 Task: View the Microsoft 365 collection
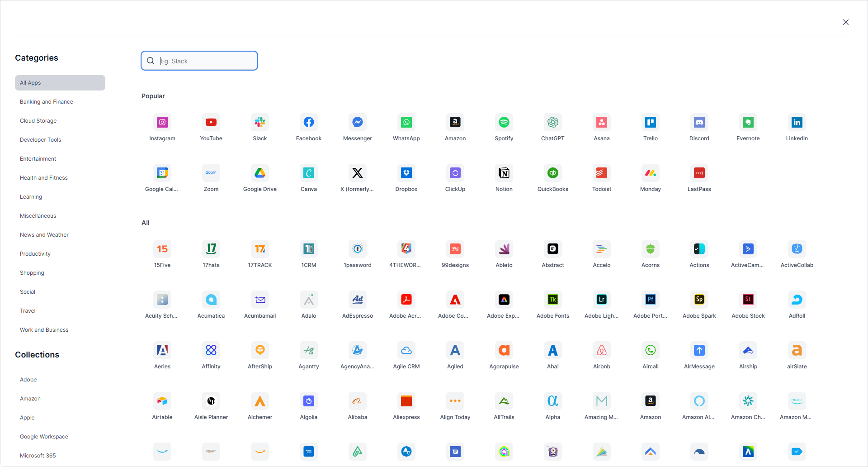pos(60,456)
